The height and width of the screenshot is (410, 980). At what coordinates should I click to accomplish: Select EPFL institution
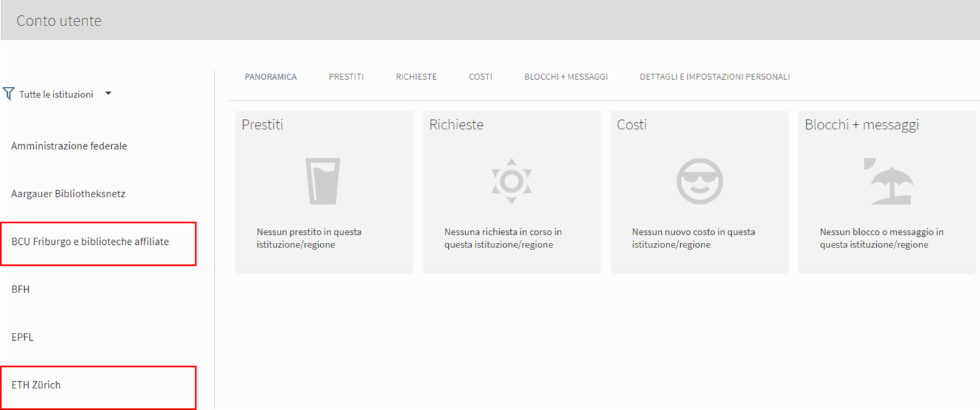click(22, 338)
